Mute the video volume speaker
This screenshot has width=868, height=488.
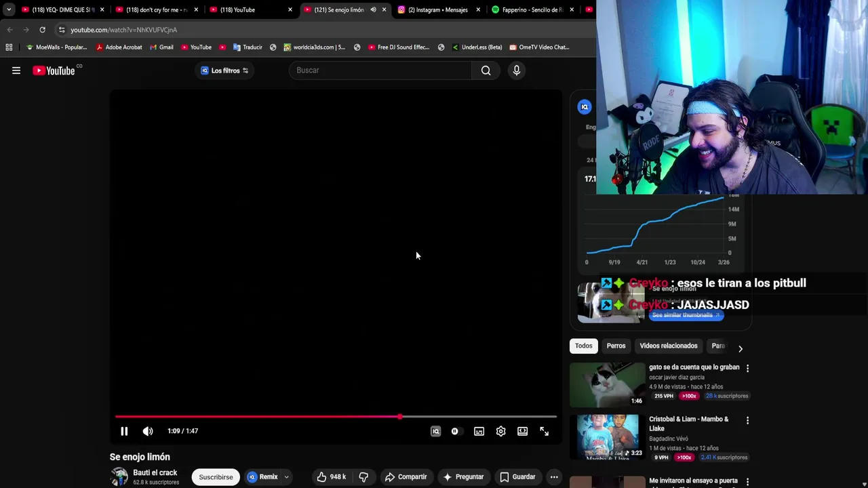coord(148,431)
